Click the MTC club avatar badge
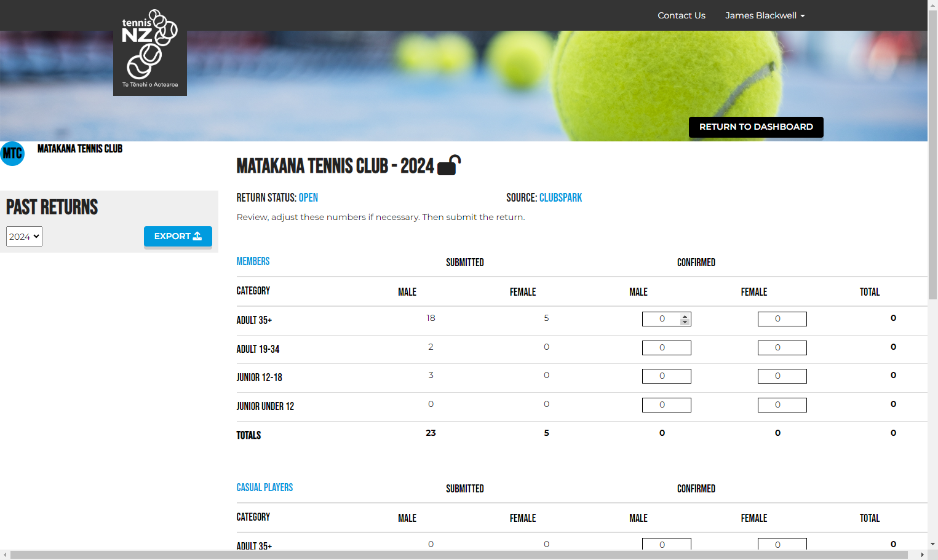938x560 pixels. point(12,154)
